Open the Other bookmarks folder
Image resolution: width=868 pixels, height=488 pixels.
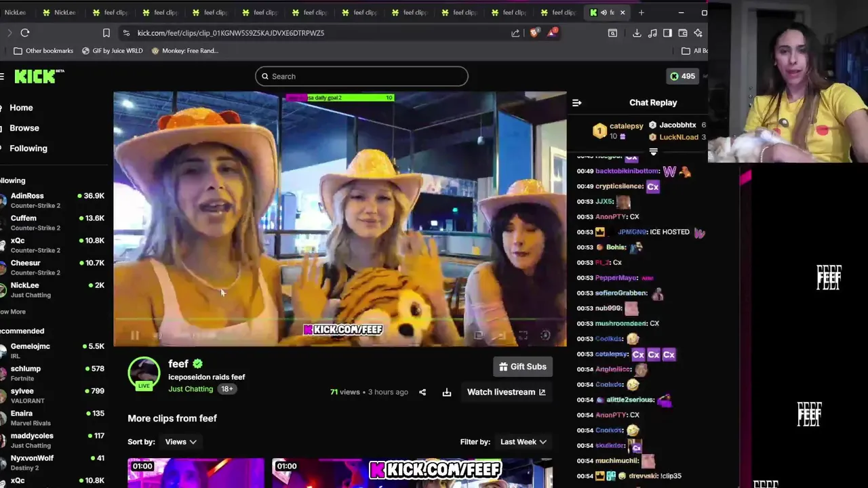click(x=43, y=51)
